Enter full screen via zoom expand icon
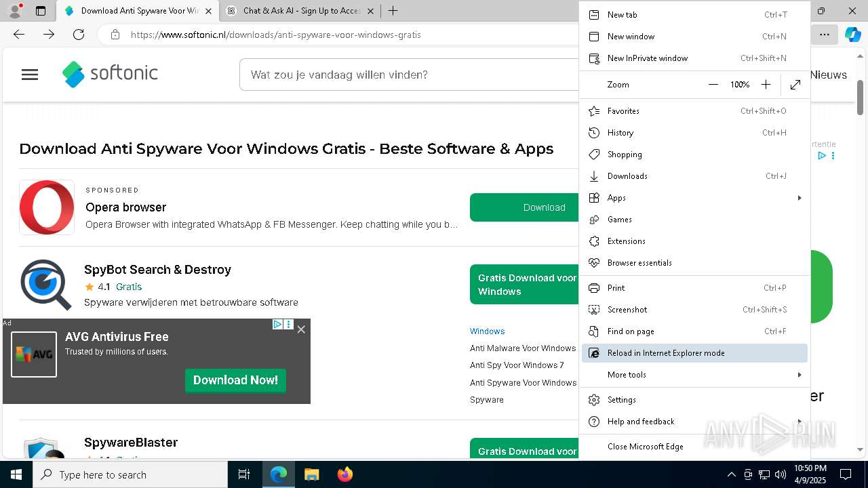Screen dimensions: 868x488 point(795,85)
